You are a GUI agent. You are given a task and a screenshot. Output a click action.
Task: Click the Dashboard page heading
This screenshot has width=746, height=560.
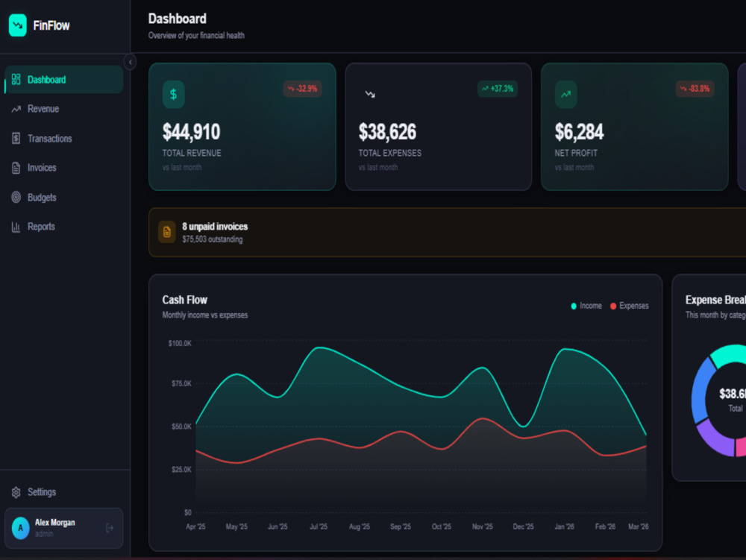click(x=177, y=19)
